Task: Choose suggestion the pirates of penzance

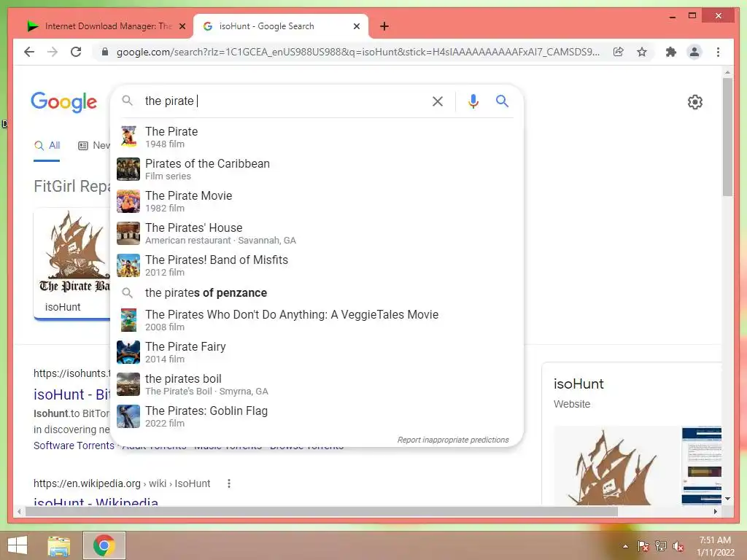Action: [317, 292]
